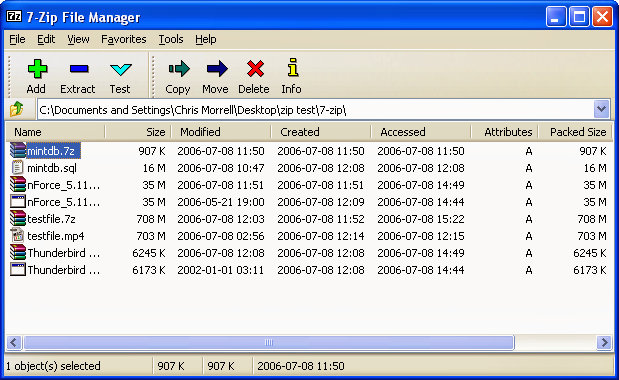The width and height of the screenshot is (619, 380).
Task: Go up one folder level icon
Action: [17, 109]
